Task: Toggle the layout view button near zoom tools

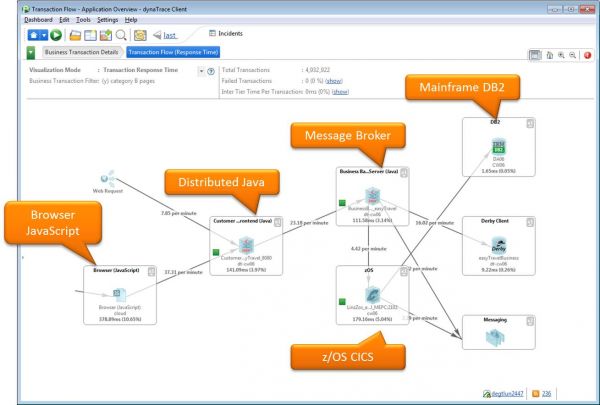Action: coord(535,55)
